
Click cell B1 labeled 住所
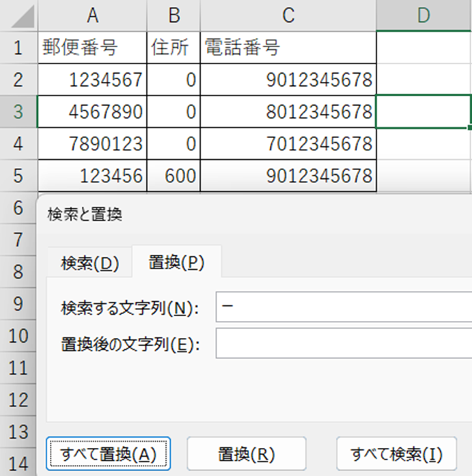173,48
